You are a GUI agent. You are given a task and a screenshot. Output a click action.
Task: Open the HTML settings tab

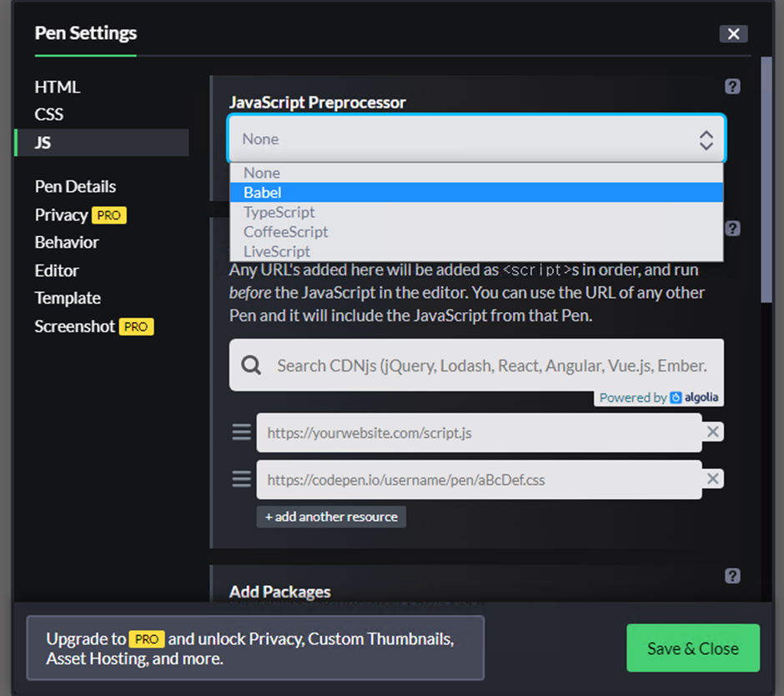pyautogui.click(x=57, y=87)
